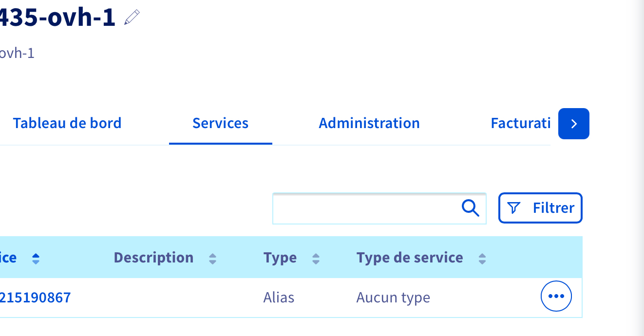The height and width of the screenshot is (336, 644).
Task: Click the Description column header label
Action: coord(153,258)
